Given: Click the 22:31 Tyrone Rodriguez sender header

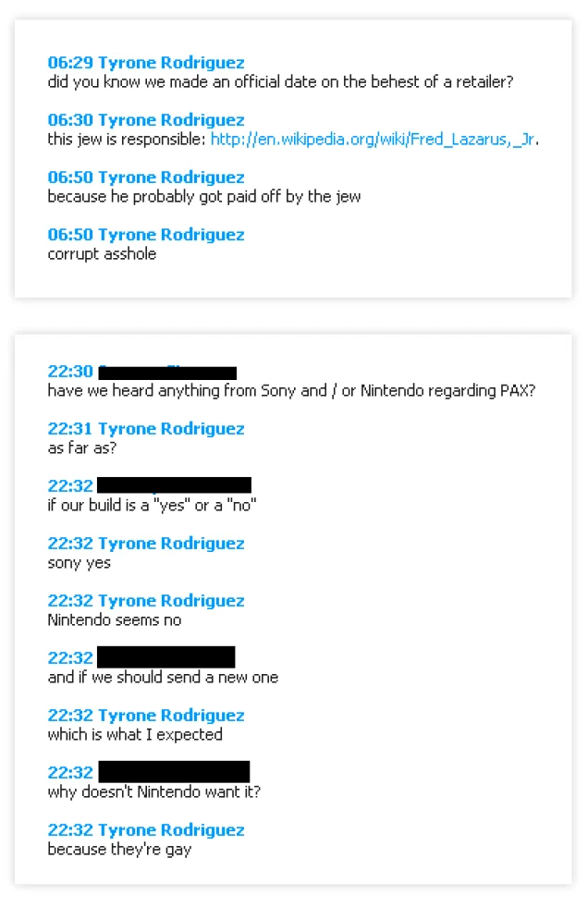Looking at the screenshot, I should (146, 429).
